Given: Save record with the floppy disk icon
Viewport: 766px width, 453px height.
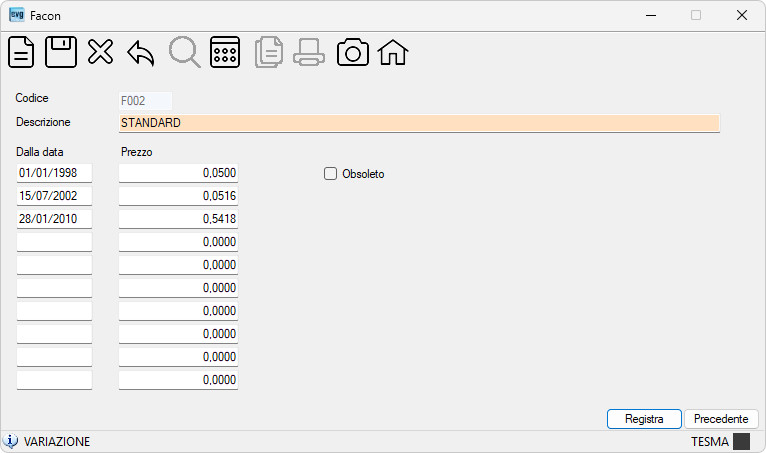Looking at the screenshot, I should 61,52.
